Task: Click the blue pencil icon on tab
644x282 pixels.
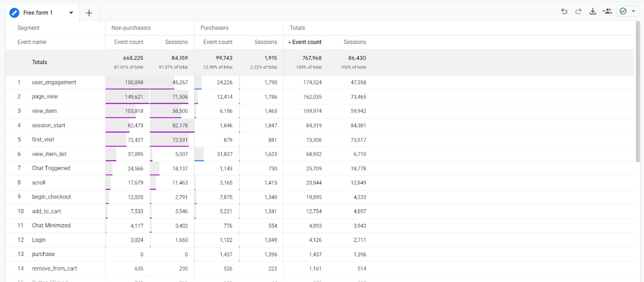Action: pos(14,13)
